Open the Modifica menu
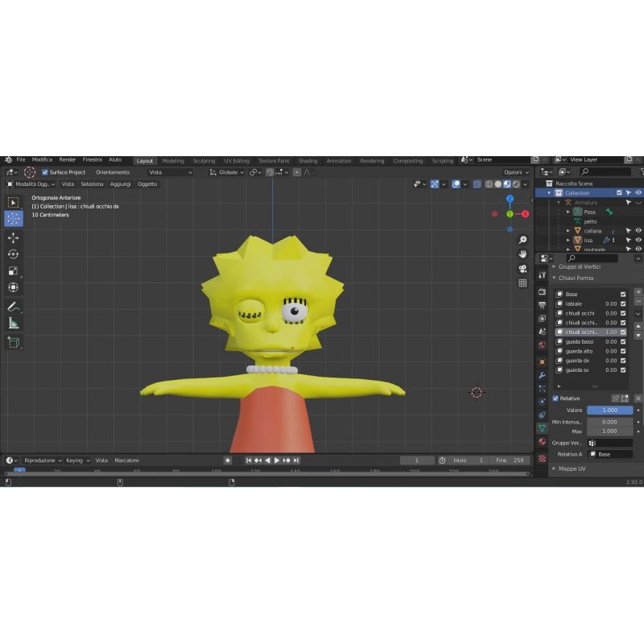This screenshot has width=644, height=644. coord(42,159)
